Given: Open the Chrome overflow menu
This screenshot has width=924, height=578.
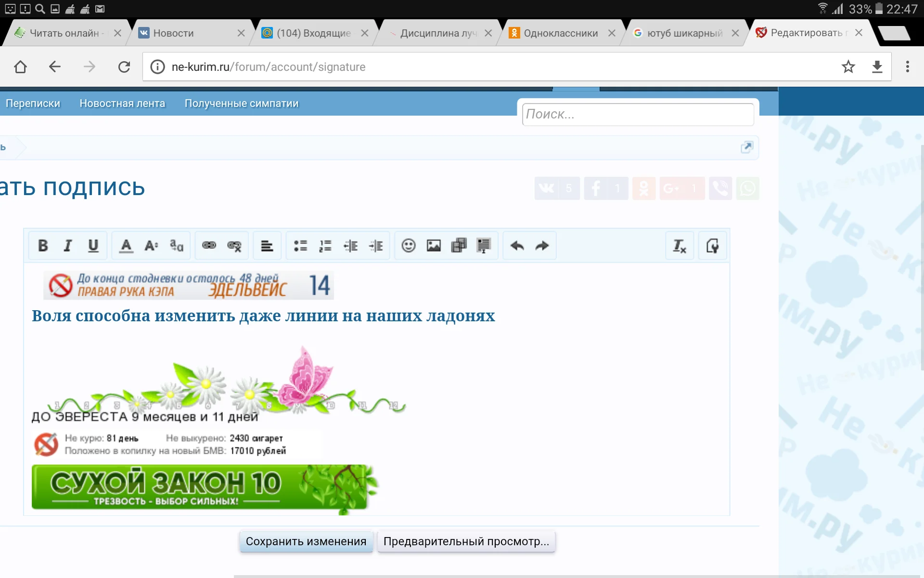Looking at the screenshot, I should pyautogui.click(x=908, y=67).
